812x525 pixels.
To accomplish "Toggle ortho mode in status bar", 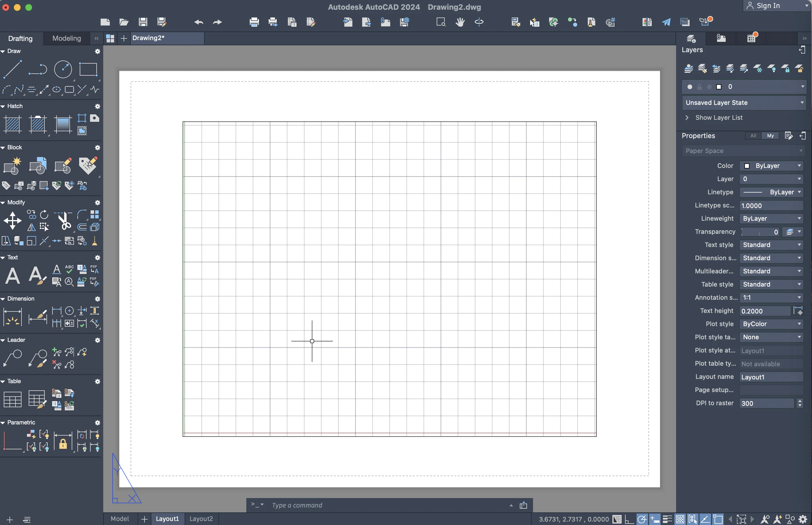I will (629, 519).
